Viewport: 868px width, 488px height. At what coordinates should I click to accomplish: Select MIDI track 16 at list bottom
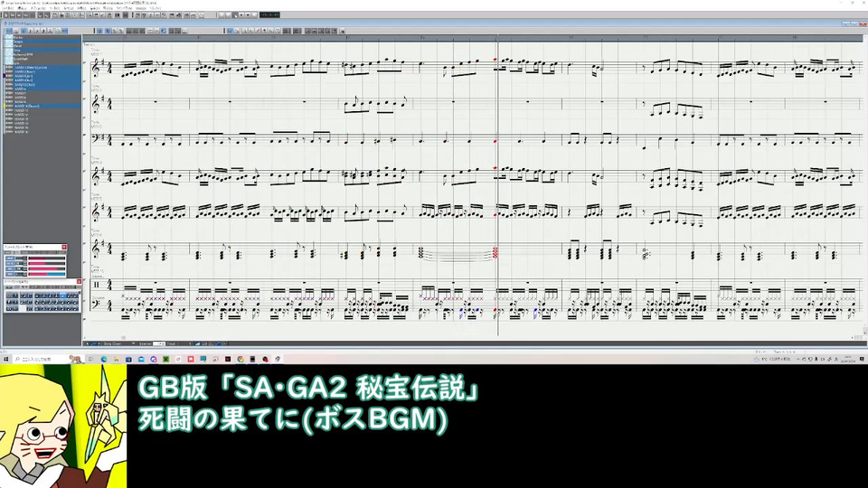(x=42, y=132)
